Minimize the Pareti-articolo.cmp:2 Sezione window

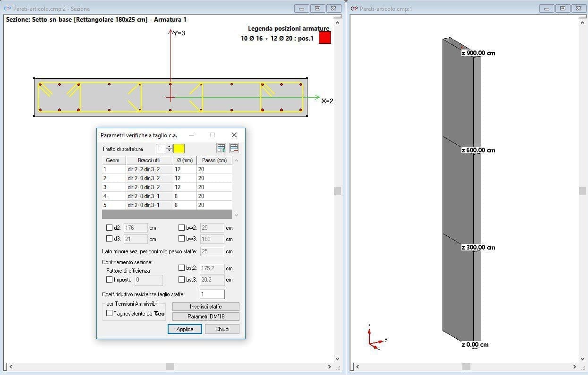point(301,8)
